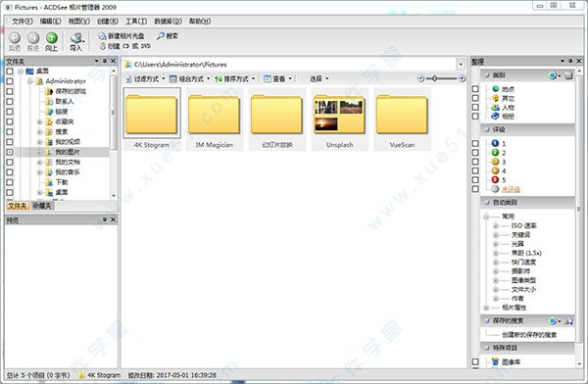Expand the 相片属性 tree node

(x=486, y=308)
